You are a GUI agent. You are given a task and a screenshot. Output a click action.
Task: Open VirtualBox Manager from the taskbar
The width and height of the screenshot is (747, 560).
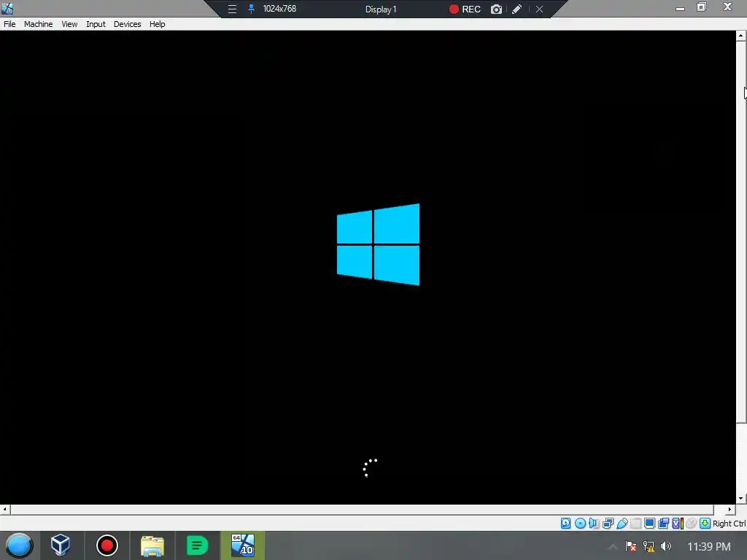pos(61,545)
